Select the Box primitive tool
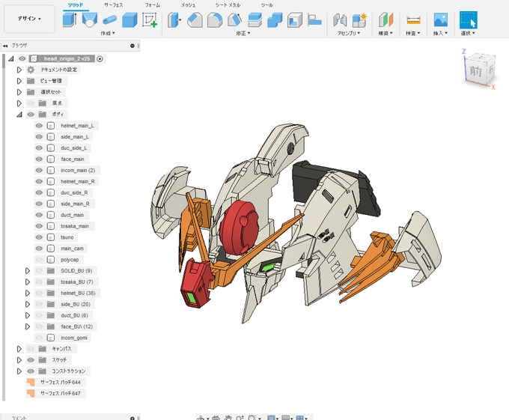The width and height of the screenshot is (509, 420). click(129, 19)
